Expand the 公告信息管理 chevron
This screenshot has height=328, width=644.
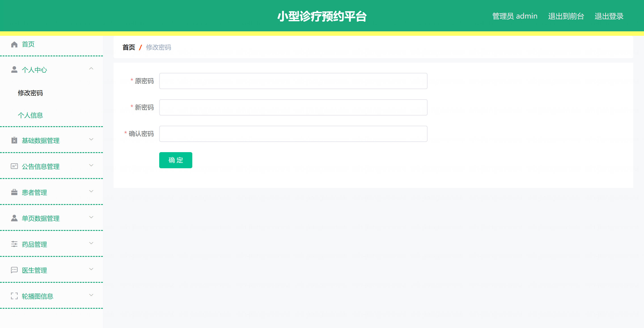[x=91, y=165]
